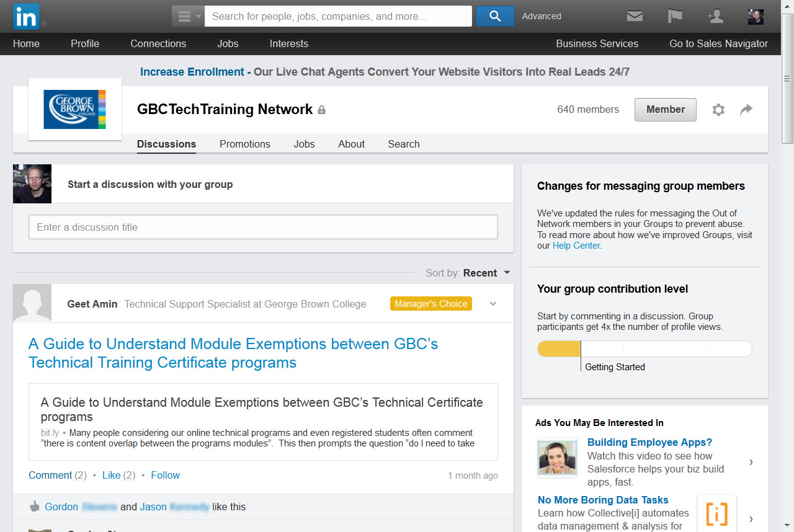Open the messages envelope icon
This screenshot has width=794, height=532.
tap(635, 17)
